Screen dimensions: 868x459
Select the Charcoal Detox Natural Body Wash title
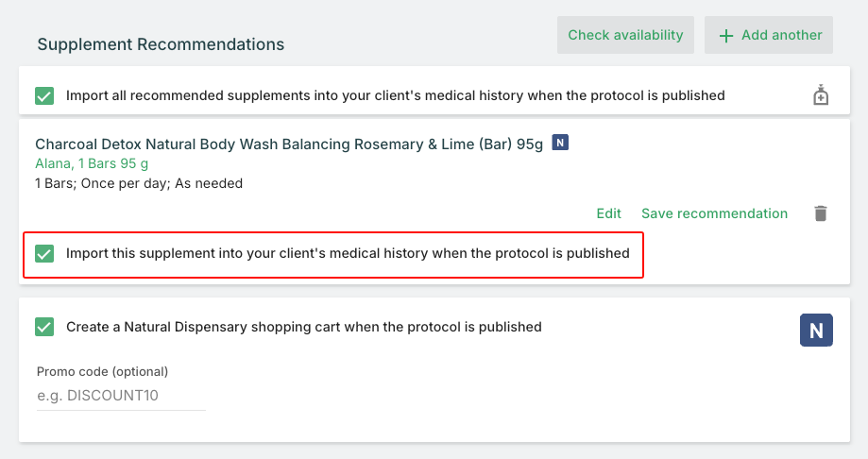[289, 144]
